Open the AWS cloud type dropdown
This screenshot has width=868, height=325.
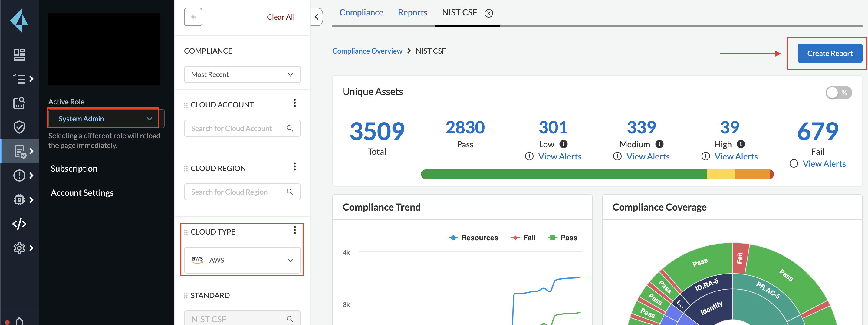click(242, 260)
